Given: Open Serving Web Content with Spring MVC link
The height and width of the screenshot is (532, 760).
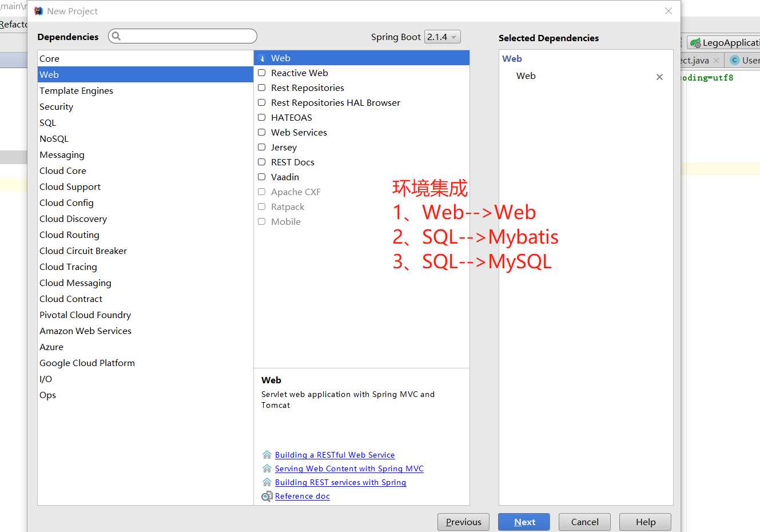Looking at the screenshot, I should 349,469.
